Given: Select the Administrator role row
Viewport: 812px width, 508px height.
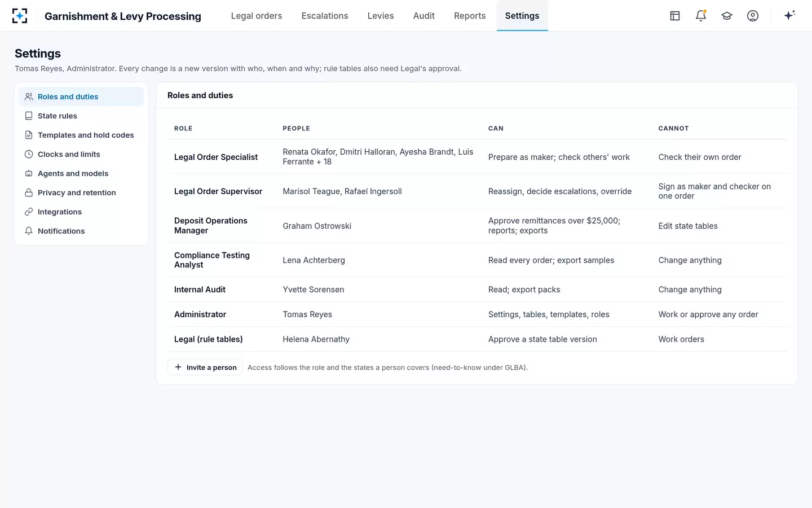Looking at the screenshot, I should pos(477,314).
